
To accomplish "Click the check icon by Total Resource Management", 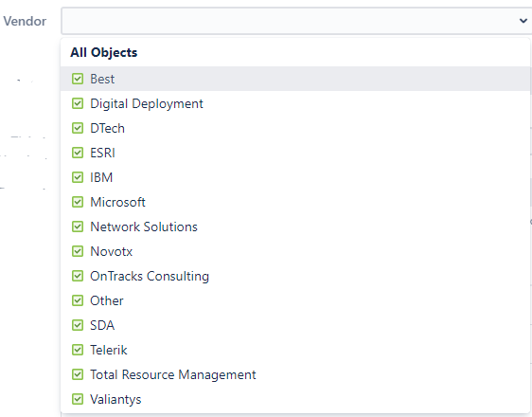I will (78, 375).
